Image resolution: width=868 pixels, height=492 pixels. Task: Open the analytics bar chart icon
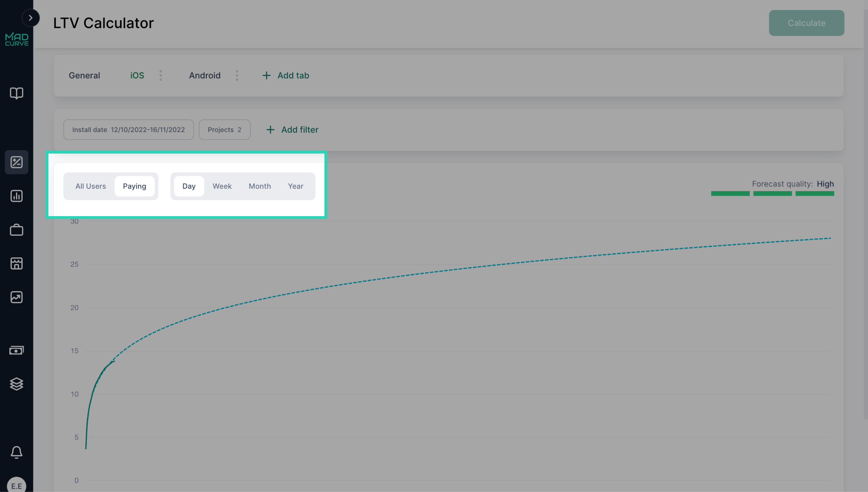16,196
